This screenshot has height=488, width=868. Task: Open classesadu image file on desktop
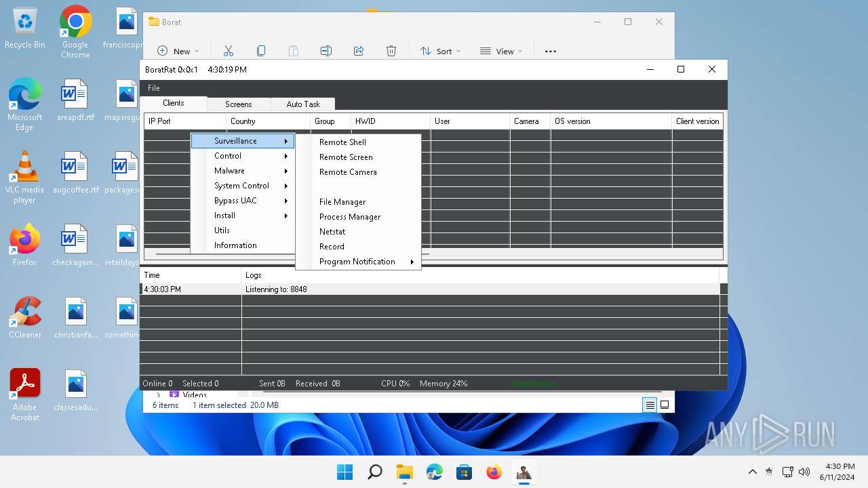pyautogui.click(x=75, y=390)
